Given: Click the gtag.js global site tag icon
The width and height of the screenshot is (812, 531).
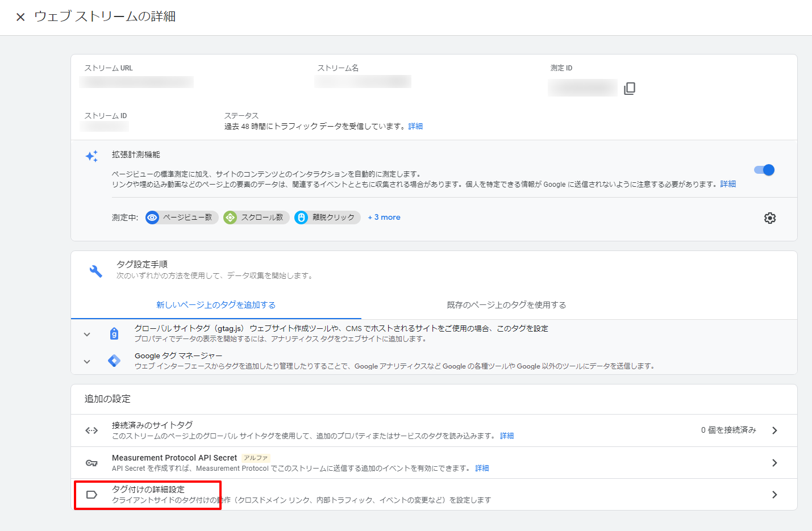Looking at the screenshot, I should [x=114, y=333].
